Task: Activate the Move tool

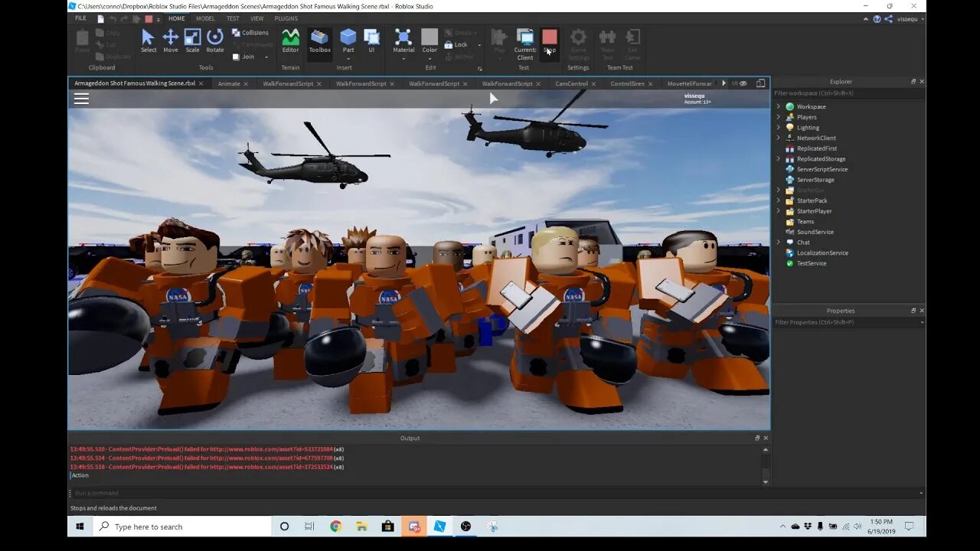Action: pyautogui.click(x=171, y=41)
